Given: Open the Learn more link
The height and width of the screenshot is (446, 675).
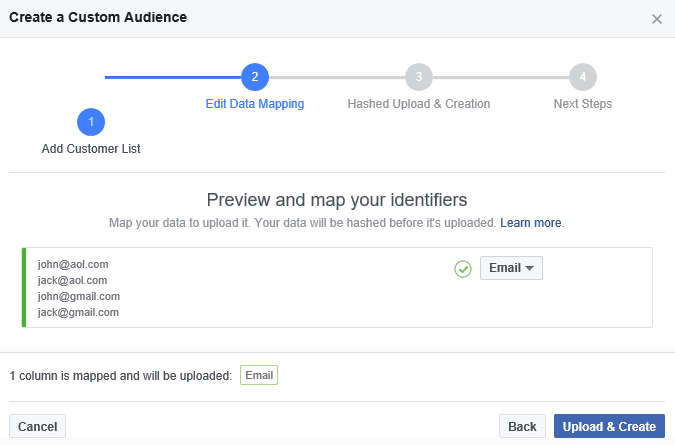Looking at the screenshot, I should [x=531, y=222].
